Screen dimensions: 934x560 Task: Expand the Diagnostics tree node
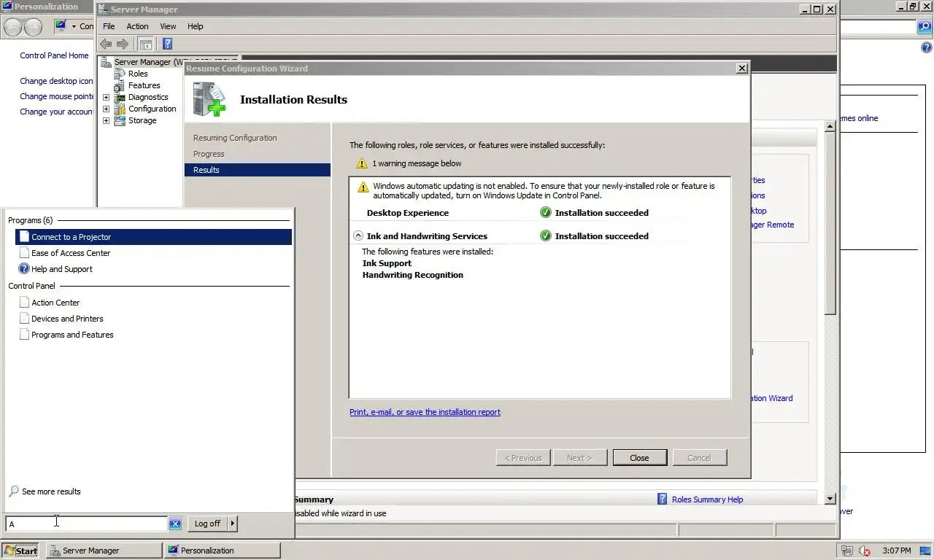106,97
